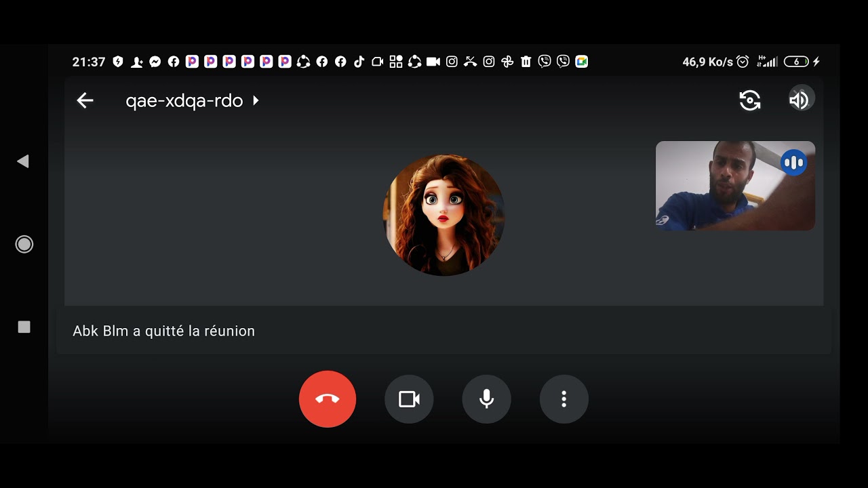Tap the 'Abk Blm a quitté la réunion' notification
Viewport: 868px width, 488px height.
click(x=443, y=331)
